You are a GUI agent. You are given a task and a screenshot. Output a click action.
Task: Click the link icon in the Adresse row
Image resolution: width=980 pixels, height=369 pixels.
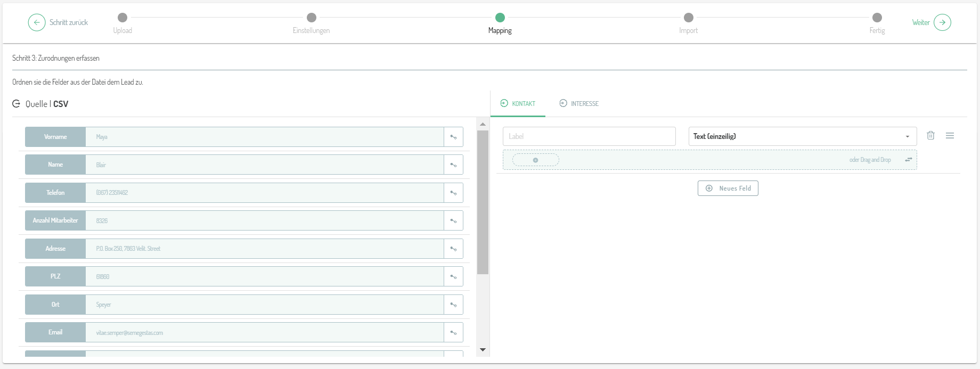[x=453, y=249]
